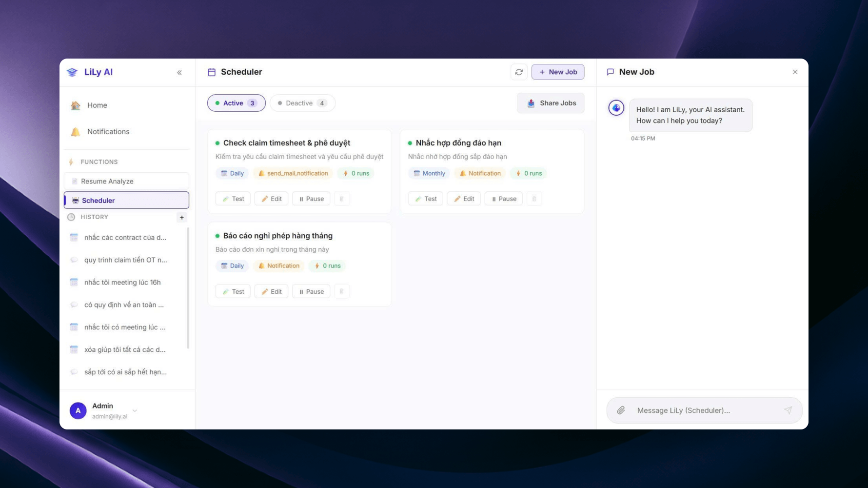Viewport: 868px width, 488px height.
Task: Click the 04:15 PM chat timestamp
Action: [643, 139]
